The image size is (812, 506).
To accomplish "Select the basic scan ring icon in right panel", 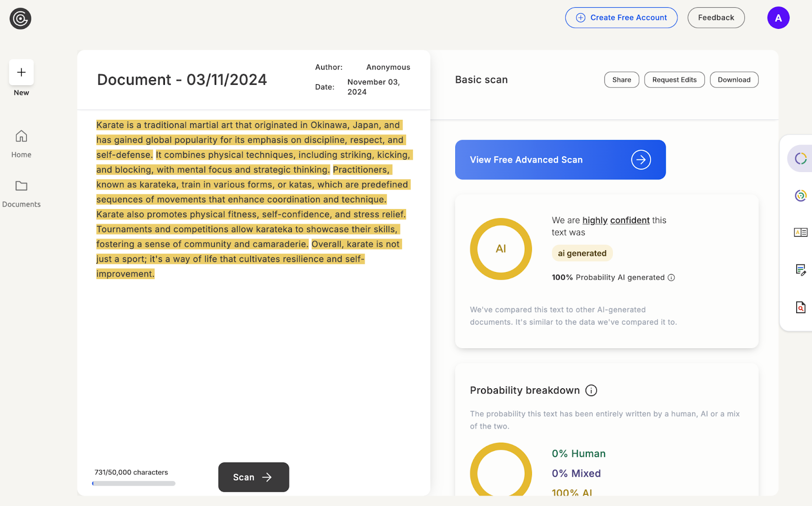I will [800, 159].
